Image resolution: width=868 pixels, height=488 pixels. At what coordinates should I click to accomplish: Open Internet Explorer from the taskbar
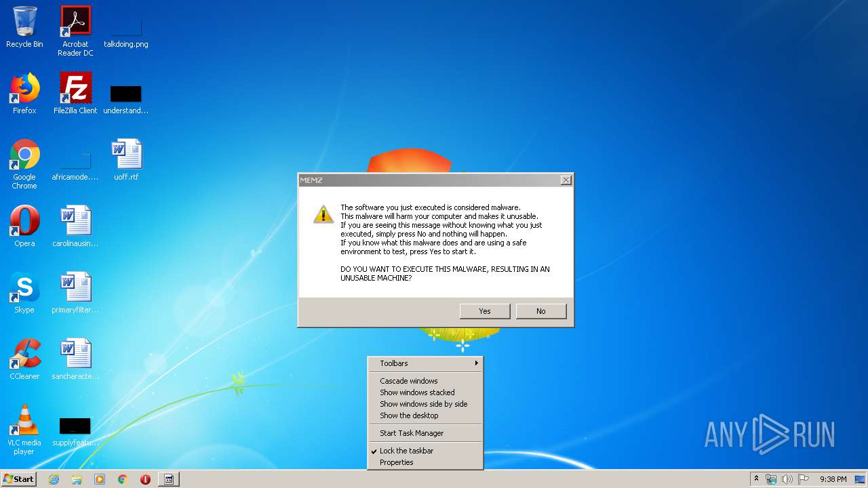tap(54, 479)
